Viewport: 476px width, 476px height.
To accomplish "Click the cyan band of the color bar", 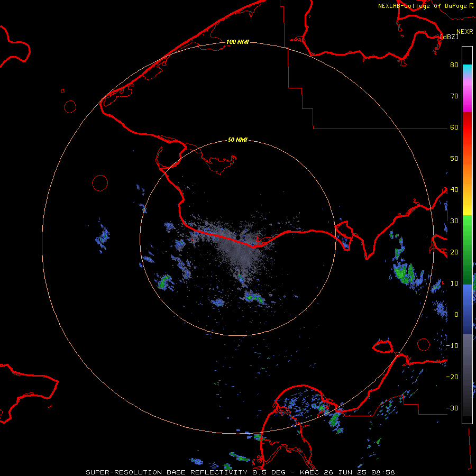I will coord(467,69).
